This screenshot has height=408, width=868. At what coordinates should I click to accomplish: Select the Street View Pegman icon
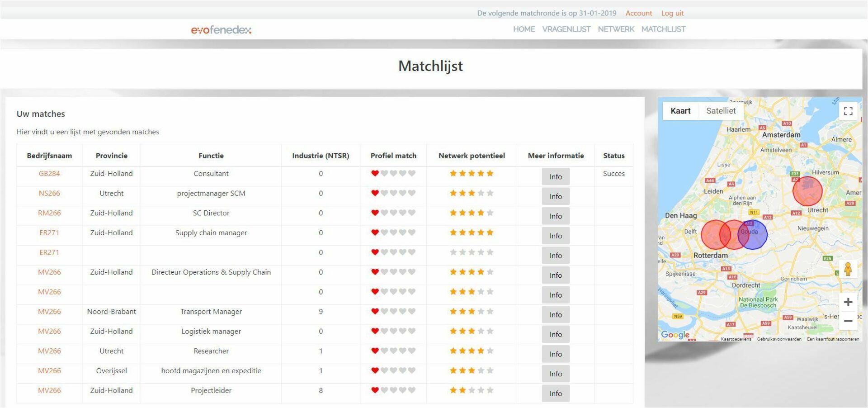[x=849, y=270]
